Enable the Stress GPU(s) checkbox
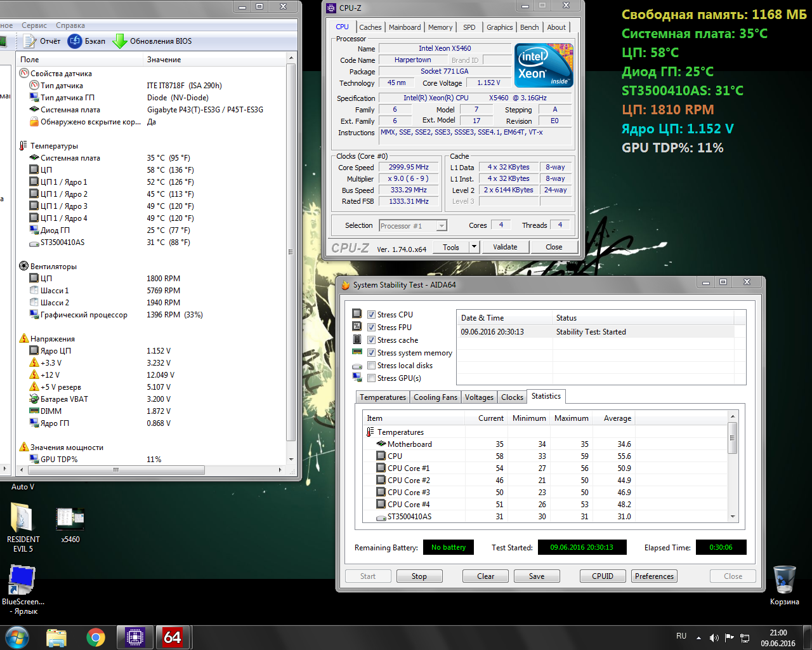This screenshot has height=650, width=812. [x=372, y=378]
